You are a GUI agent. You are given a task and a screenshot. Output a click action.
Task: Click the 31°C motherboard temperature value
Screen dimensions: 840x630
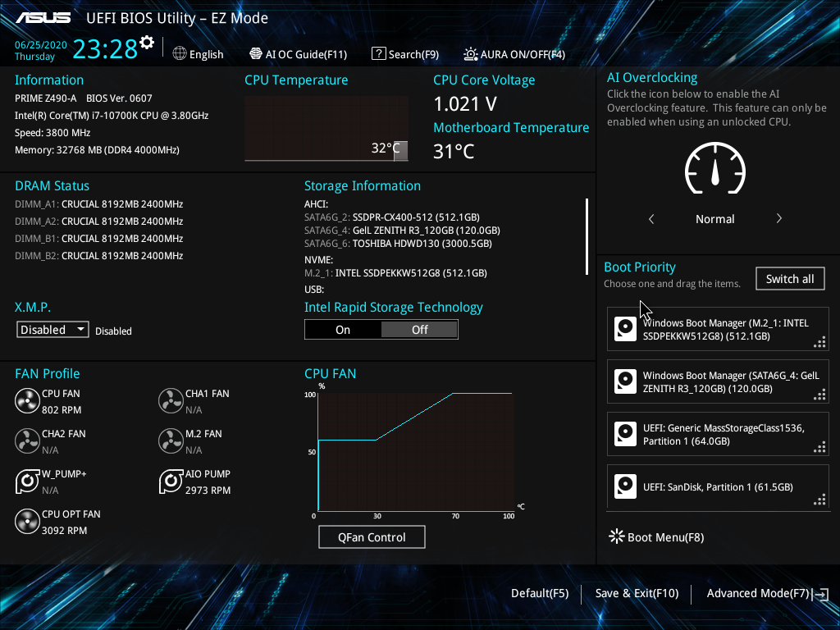[x=454, y=152]
